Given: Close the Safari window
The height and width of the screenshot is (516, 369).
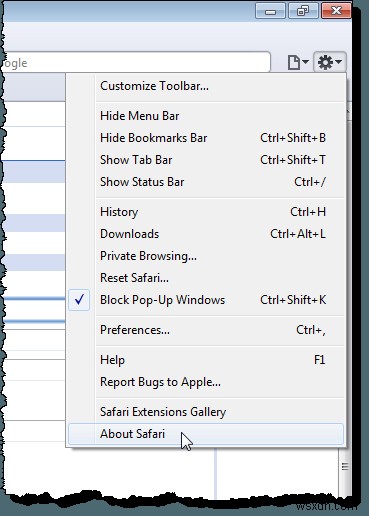Looking at the screenshot, I should point(336,11).
